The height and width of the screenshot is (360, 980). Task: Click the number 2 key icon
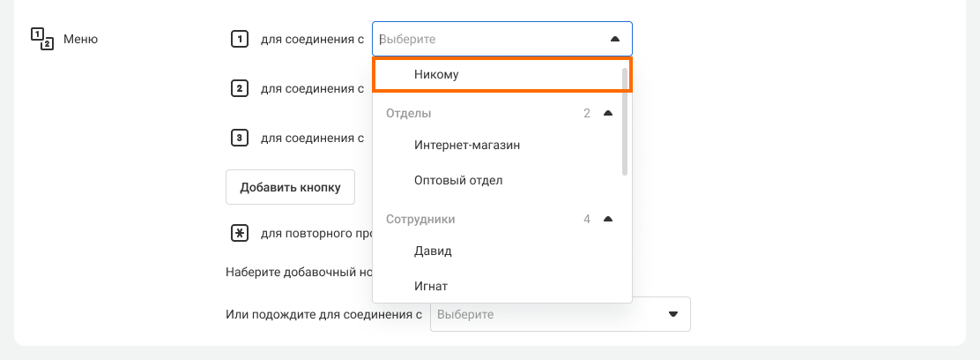238,88
